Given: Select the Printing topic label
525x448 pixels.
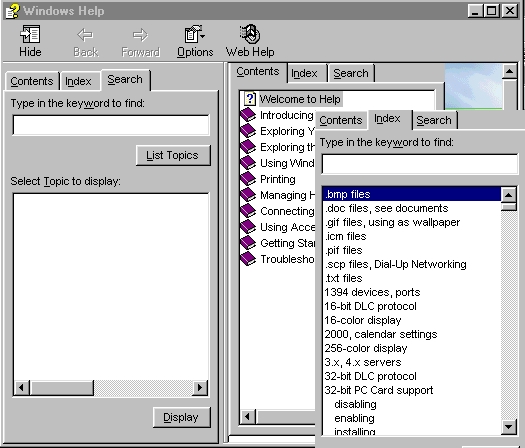Looking at the screenshot, I should pos(278,179).
